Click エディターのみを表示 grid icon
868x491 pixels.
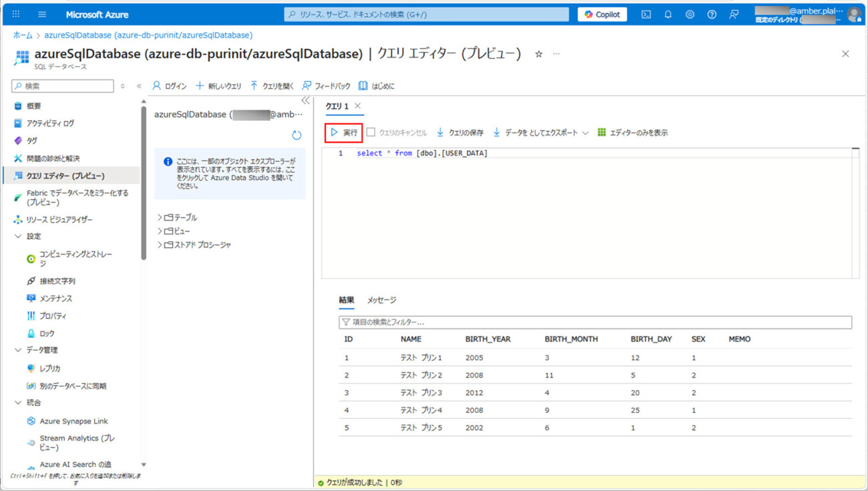point(602,133)
